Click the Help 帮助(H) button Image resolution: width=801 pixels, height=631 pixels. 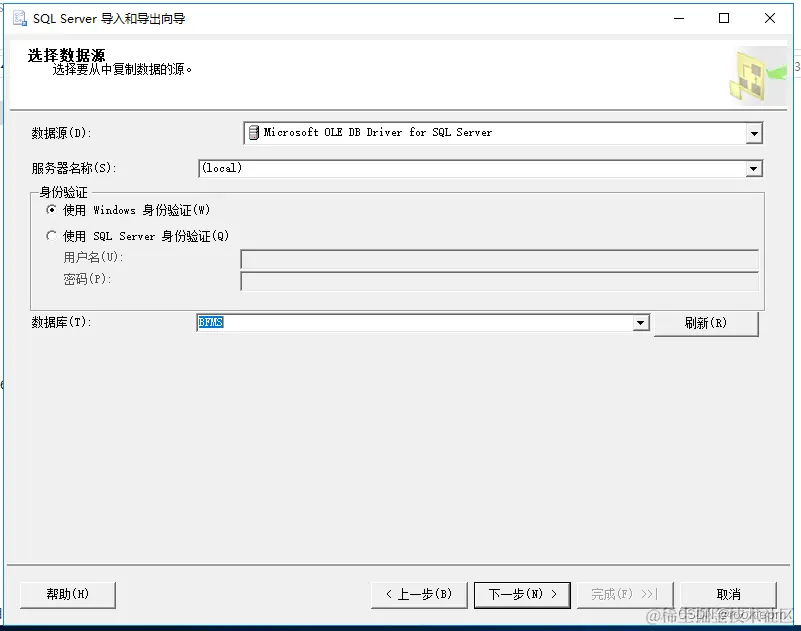point(68,595)
